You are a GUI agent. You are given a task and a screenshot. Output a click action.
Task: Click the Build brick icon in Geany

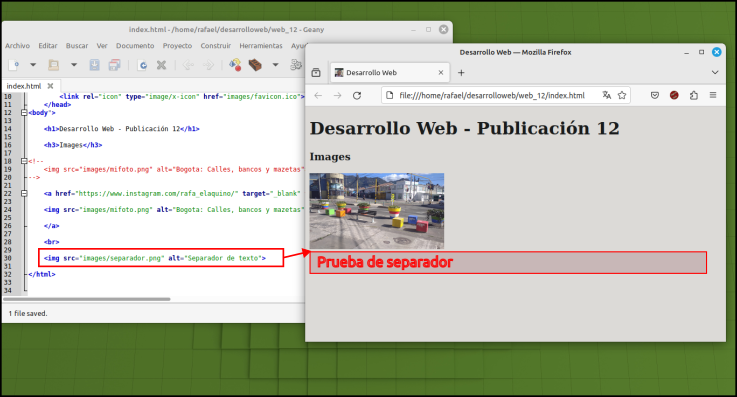tap(255, 65)
